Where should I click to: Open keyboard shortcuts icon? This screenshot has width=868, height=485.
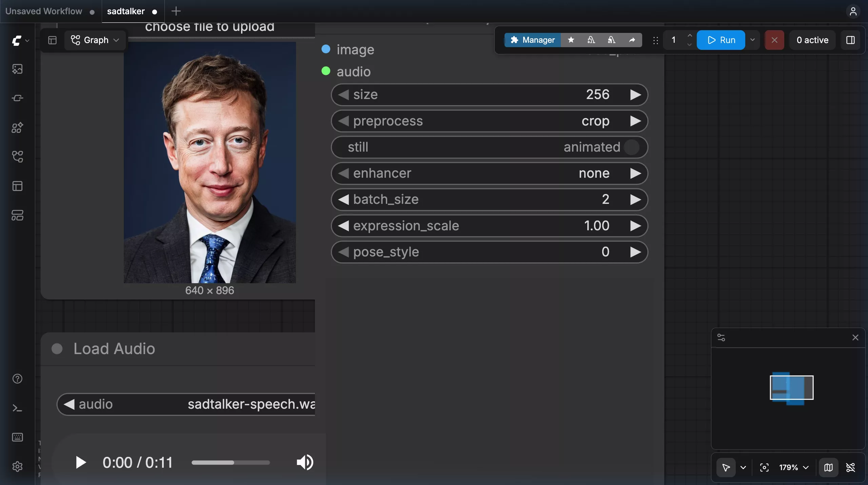[17, 437]
